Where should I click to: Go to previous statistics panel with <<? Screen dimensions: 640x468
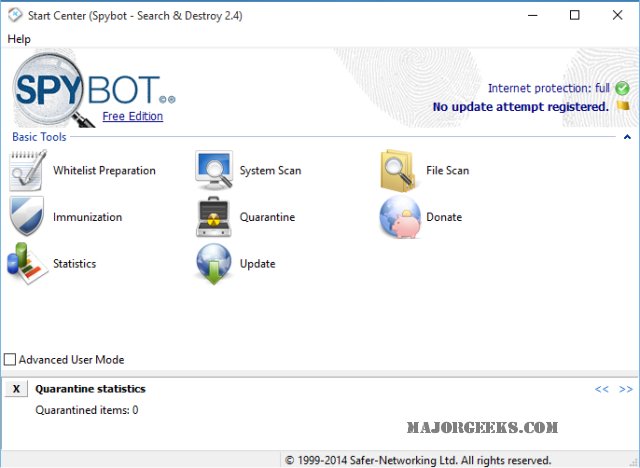[601, 389]
